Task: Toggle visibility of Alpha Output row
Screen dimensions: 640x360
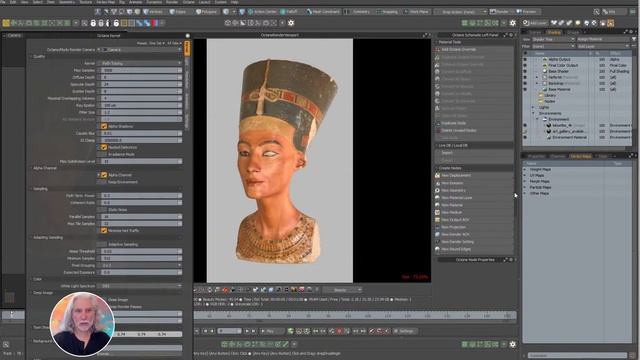Action: pos(525,59)
